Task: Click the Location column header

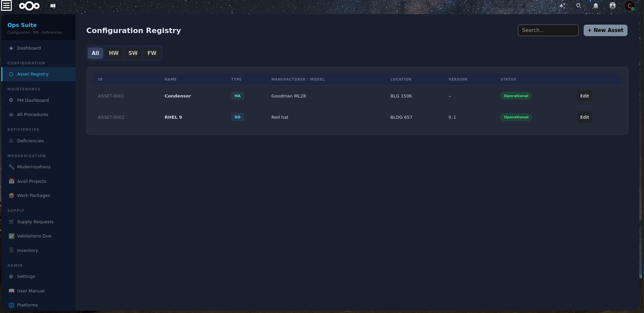Action: 401,80
